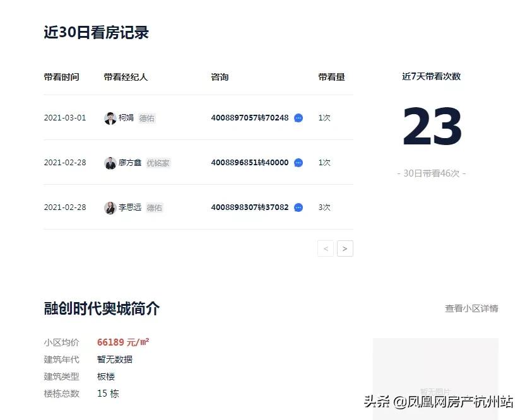The height and width of the screenshot is (420, 525).
Task: Call number 4008896851转40000
Action: click(x=250, y=162)
